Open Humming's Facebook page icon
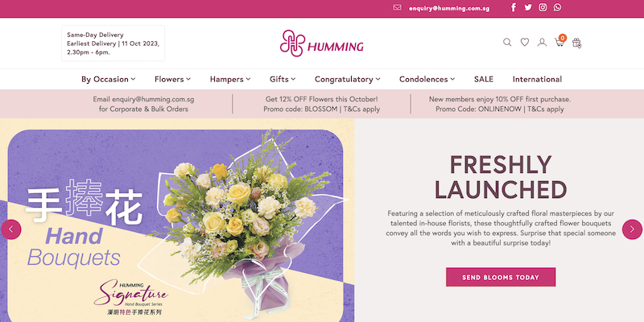Viewport: 644px width, 322px height. pos(514,7)
